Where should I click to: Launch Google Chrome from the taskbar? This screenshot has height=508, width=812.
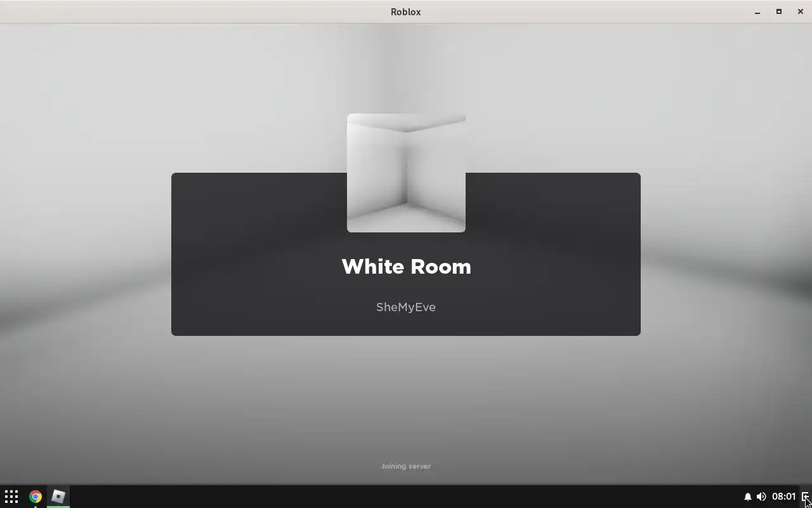point(36,497)
